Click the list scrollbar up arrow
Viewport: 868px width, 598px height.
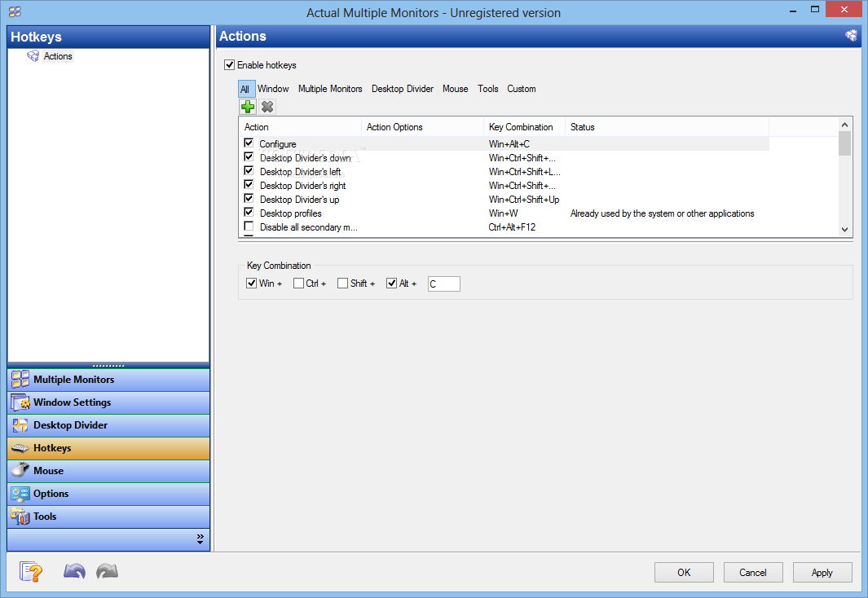[844, 125]
